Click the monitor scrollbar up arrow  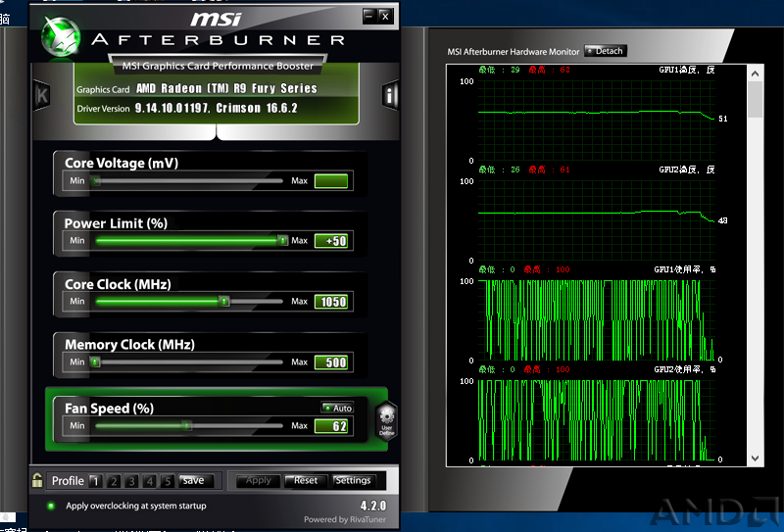pos(755,73)
